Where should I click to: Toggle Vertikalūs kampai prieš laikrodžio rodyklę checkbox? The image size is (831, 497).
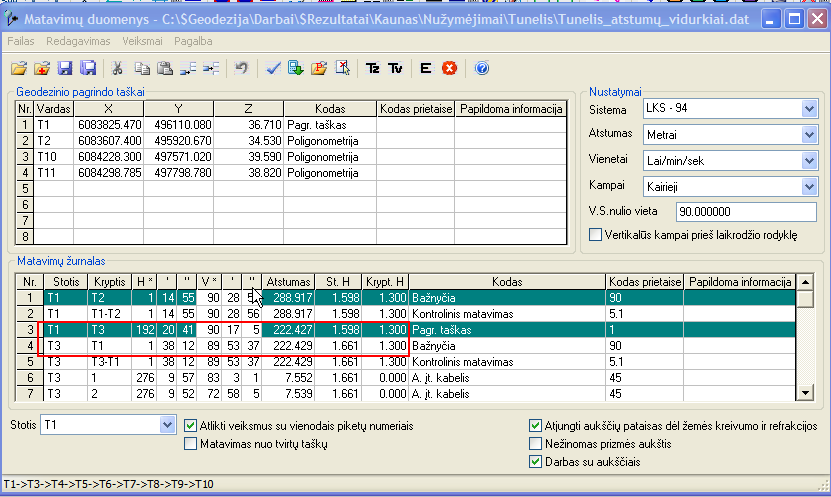pos(596,235)
